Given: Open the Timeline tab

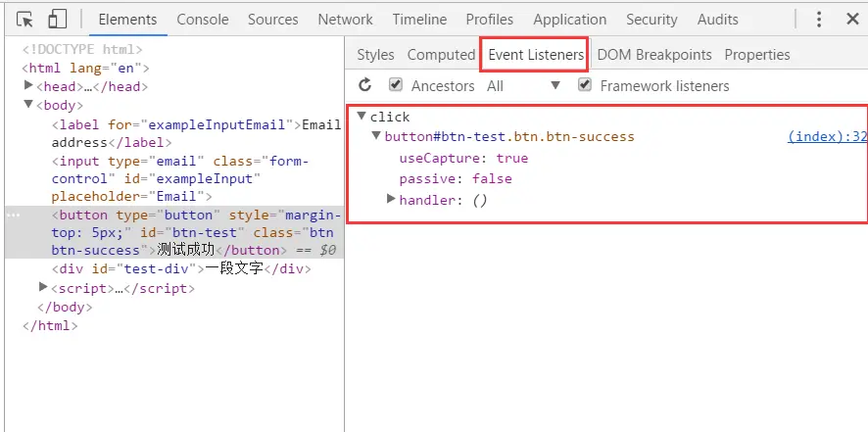Looking at the screenshot, I should 419,20.
